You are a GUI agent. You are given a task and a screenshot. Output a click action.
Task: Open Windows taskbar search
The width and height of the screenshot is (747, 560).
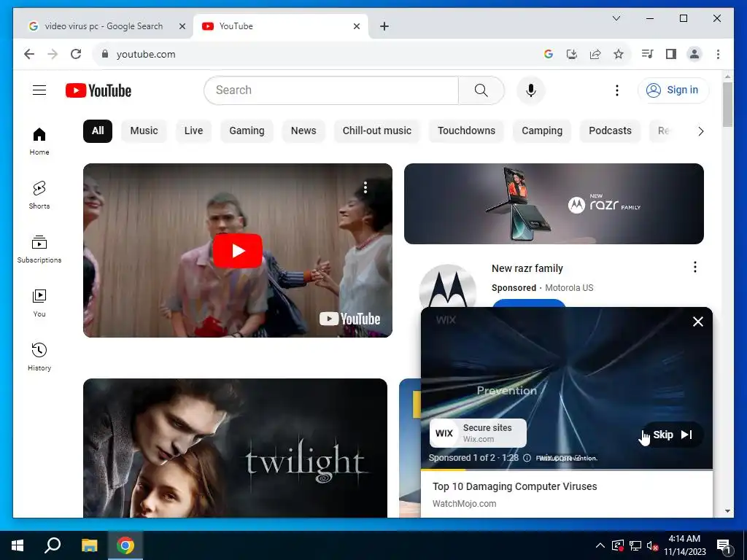(53, 545)
